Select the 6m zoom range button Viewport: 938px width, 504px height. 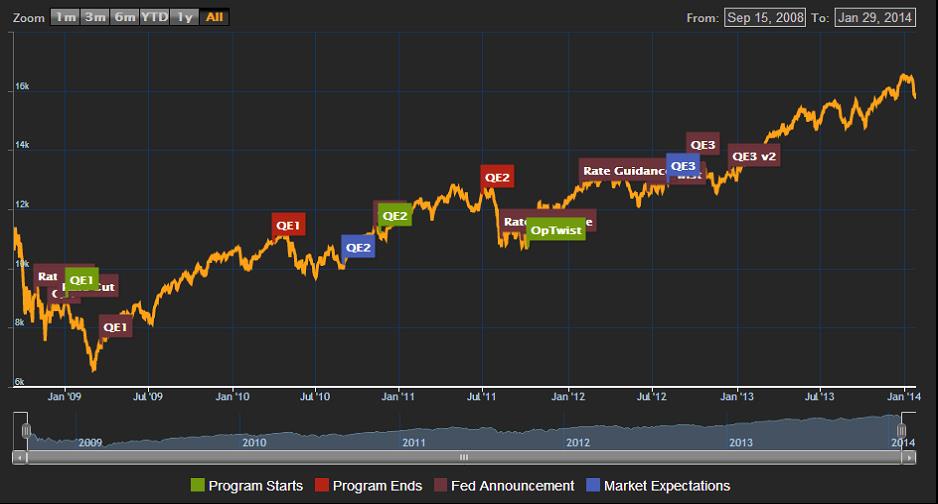[124, 17]
